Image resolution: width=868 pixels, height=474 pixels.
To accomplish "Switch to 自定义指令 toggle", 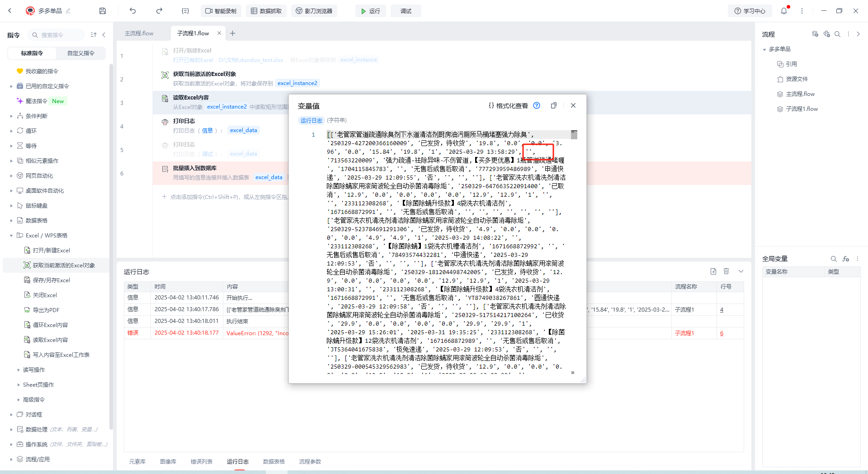I will (x=81, y=53).
